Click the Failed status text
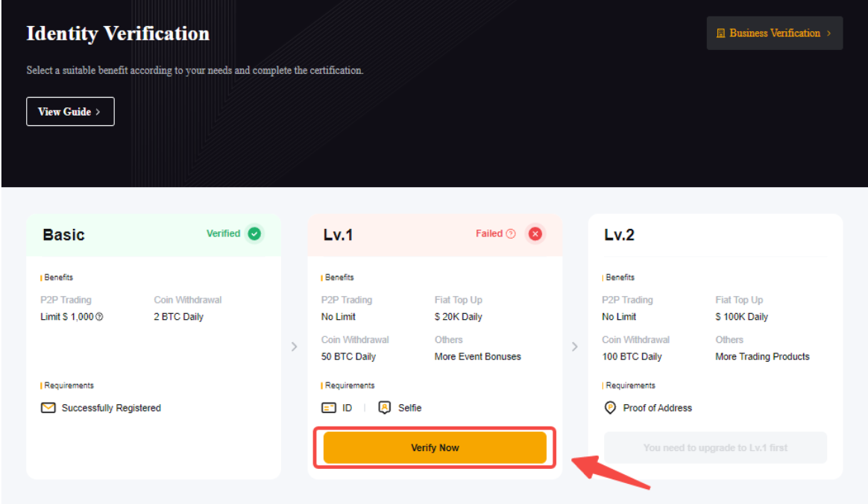This screenshot has height=504, width=868. pos(489,233)
